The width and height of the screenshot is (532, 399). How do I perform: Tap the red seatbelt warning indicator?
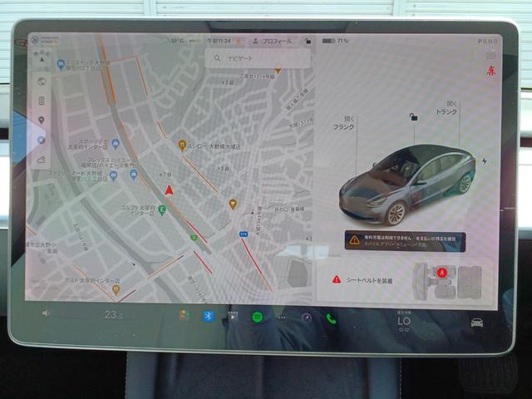490,71
